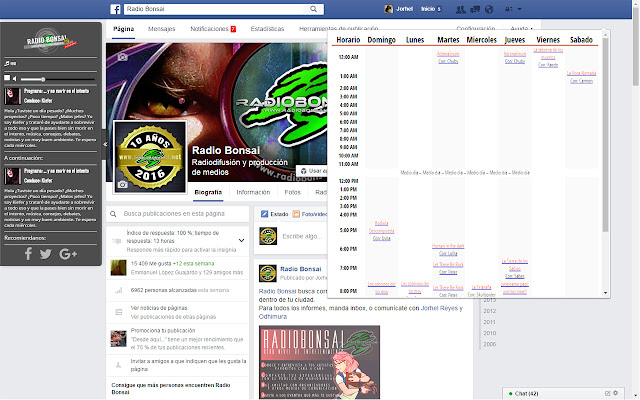Click the new message chat icon
Image resolution: width=640 pixels, height=400 pixels.
607,393
